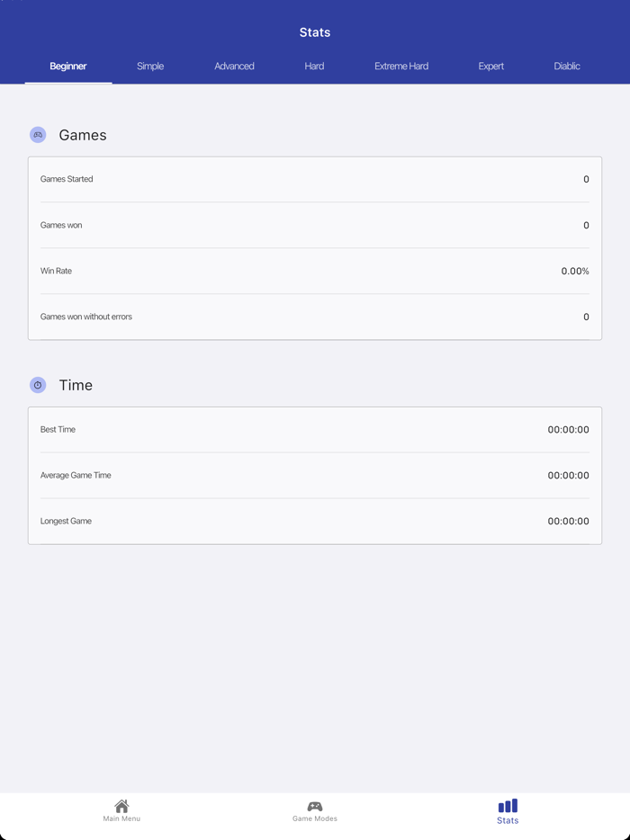This screenshot has width=630, height=840.
Task: Tap the Main Menu home icon
Action: point(121,805)
